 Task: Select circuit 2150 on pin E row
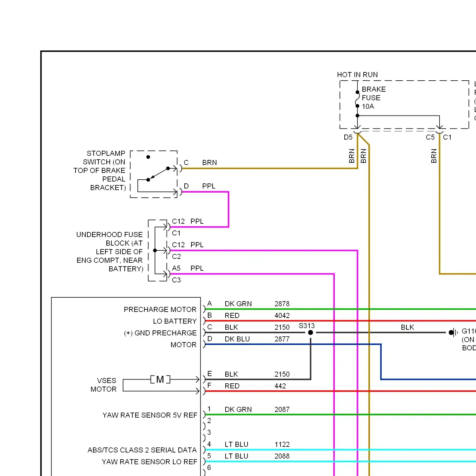282,374
